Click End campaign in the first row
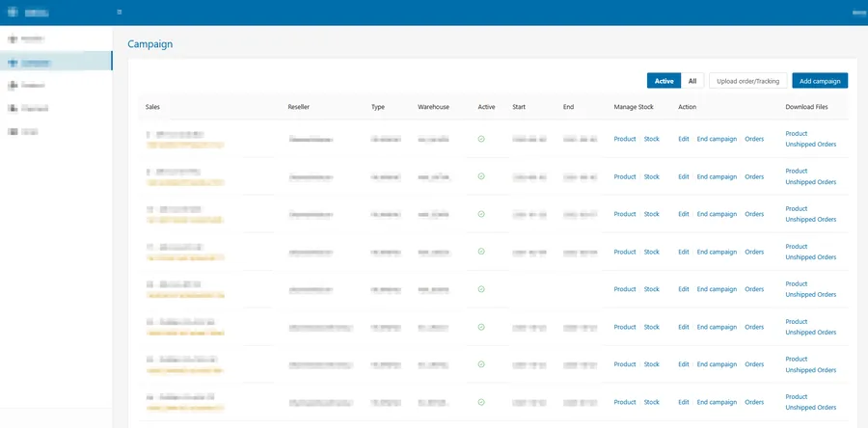The image size is (868, 428). click(x=717, y=139)
